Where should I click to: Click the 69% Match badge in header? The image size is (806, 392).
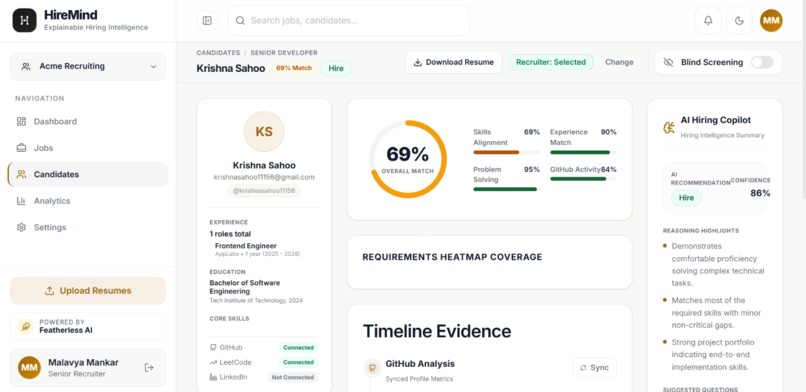tap(294, 68)
